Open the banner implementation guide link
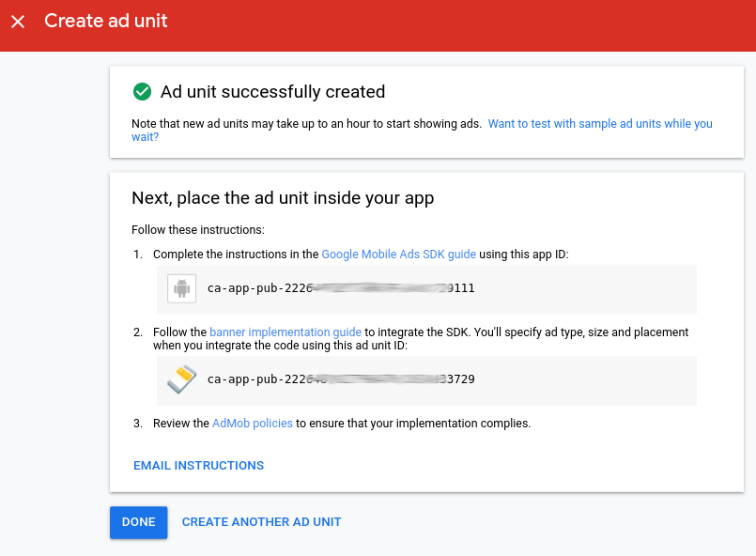Image resolution: width=756 pixels, height=556 pixels. [x=285, y=332]
